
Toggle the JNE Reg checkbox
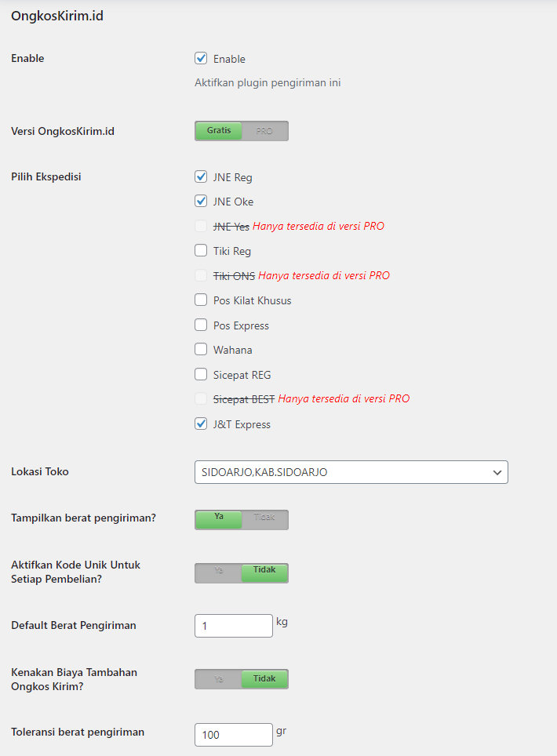click(x=201, y=177)
